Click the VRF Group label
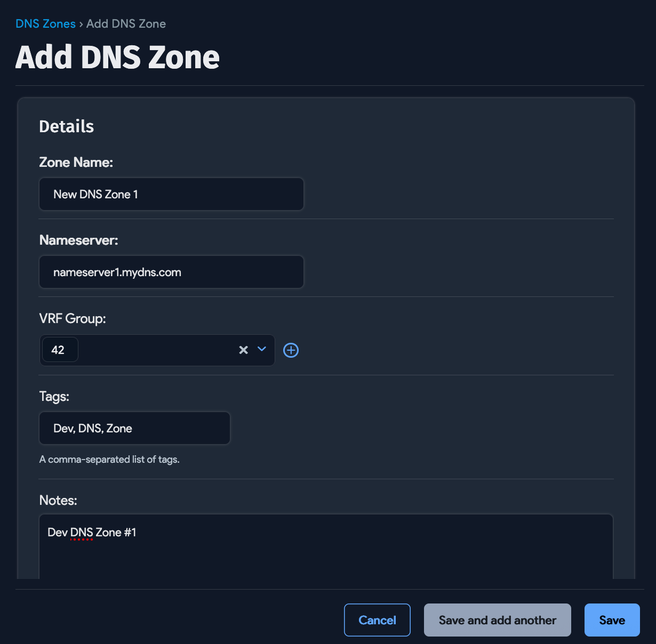656x644 pixels. tap(72, 318)
